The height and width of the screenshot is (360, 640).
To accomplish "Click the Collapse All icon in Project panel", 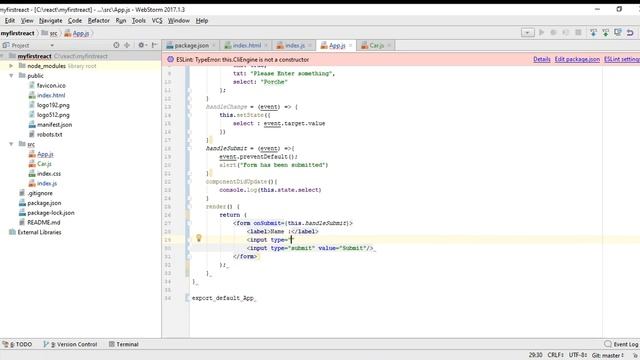I will 127,45.
